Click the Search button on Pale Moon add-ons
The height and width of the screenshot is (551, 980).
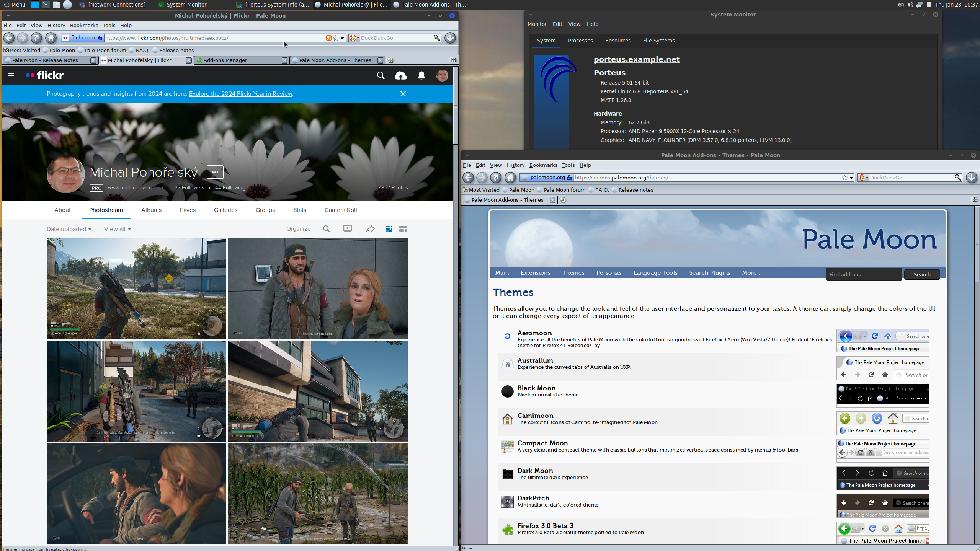point(922,274)
